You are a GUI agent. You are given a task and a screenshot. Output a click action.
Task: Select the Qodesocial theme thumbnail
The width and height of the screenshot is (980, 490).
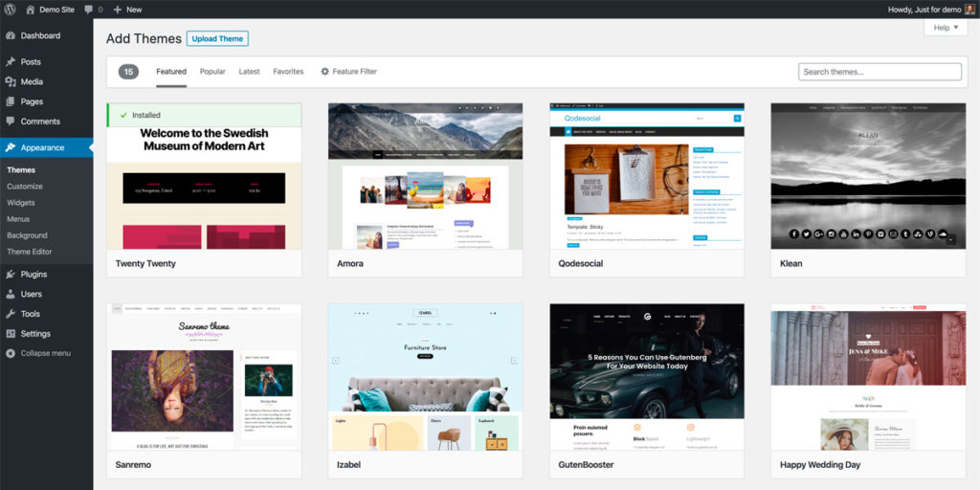point(647,176)
